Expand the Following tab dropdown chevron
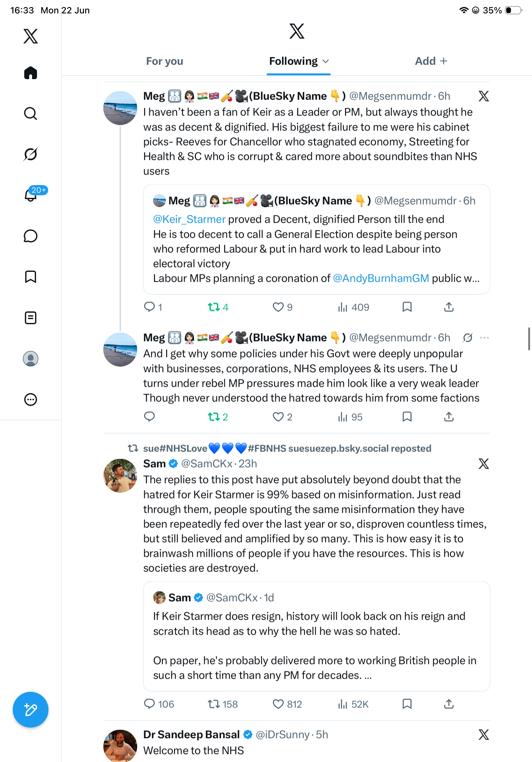 pos(326,61)
